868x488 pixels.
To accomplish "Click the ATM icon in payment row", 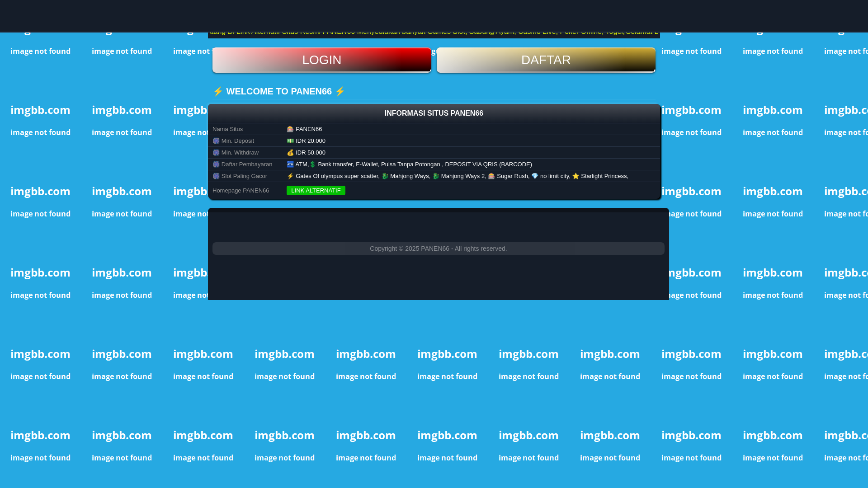I will (290, 164).
